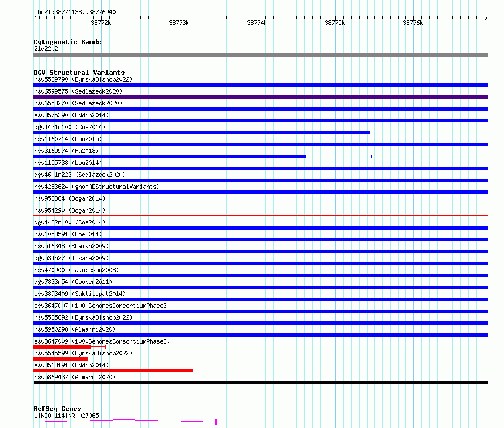The height and width of the screenshot is (428, 504).
Task: Open variant nsv954290 (Dogan2014)
Action: coord(70,210)
